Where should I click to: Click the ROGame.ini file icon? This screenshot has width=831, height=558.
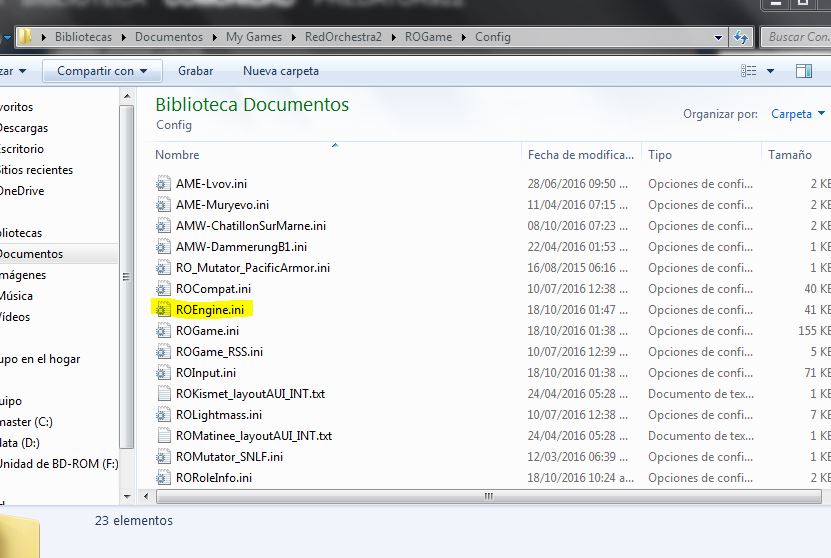pyautogui.click(x=163, y=331)
